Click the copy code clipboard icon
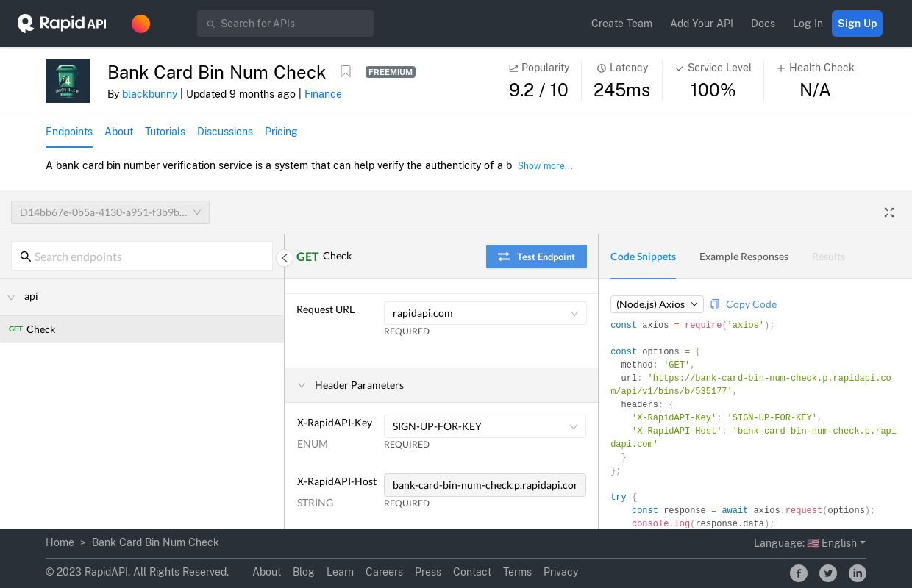912x588 pixels. coord(715,304)
